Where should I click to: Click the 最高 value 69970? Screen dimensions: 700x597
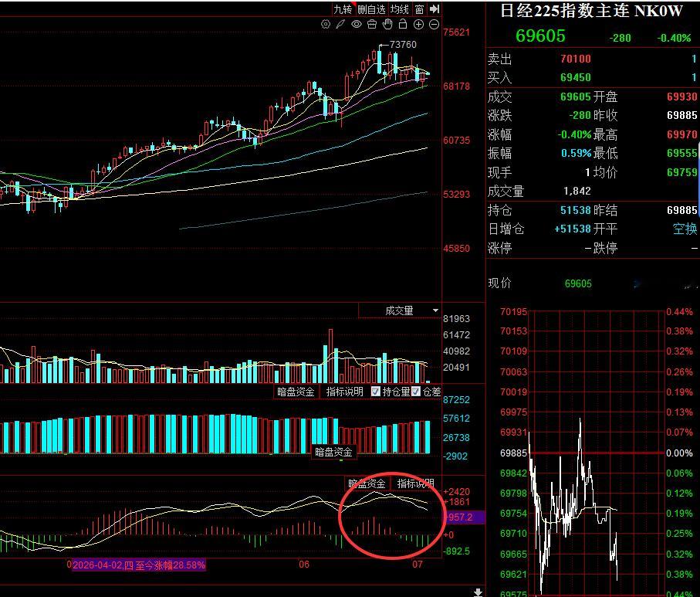coord(681,134)
